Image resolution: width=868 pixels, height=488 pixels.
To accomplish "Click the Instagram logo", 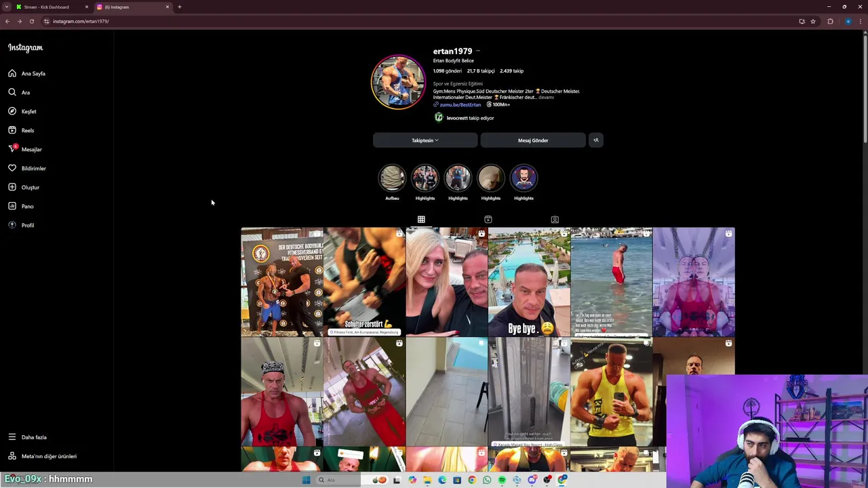I will tap(25, 47).
